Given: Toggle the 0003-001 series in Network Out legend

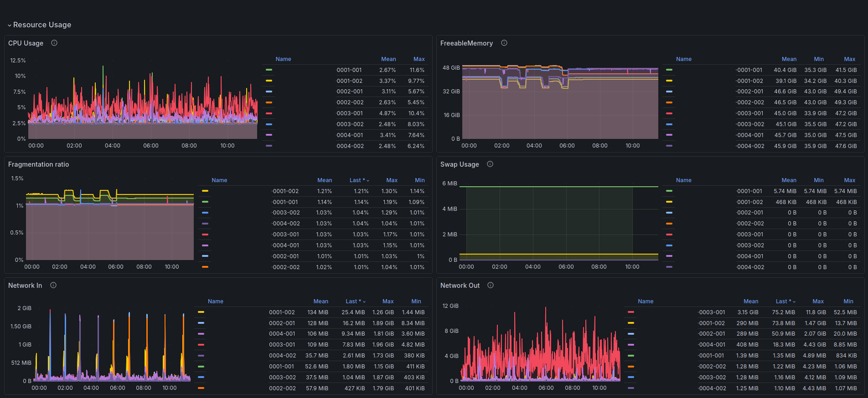Looking at the screenshot, I should coord(712,312).
